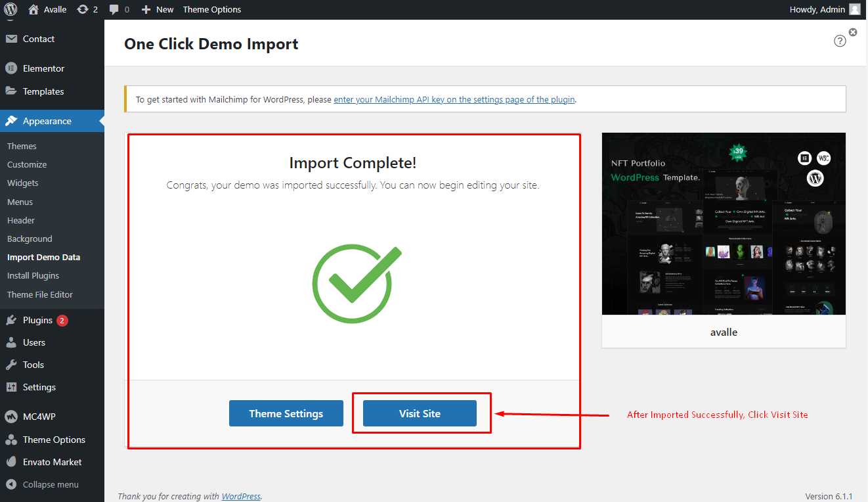Click the Collapse menu arrow icon
Screen dimensions: 868x502
(x=11, y=484)
